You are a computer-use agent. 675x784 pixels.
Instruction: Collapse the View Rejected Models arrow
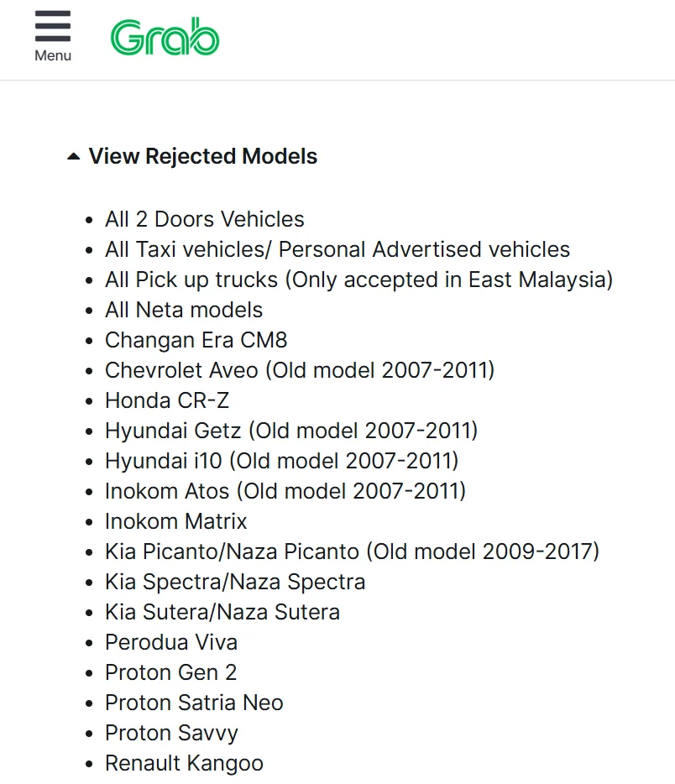tap(74, 157)
